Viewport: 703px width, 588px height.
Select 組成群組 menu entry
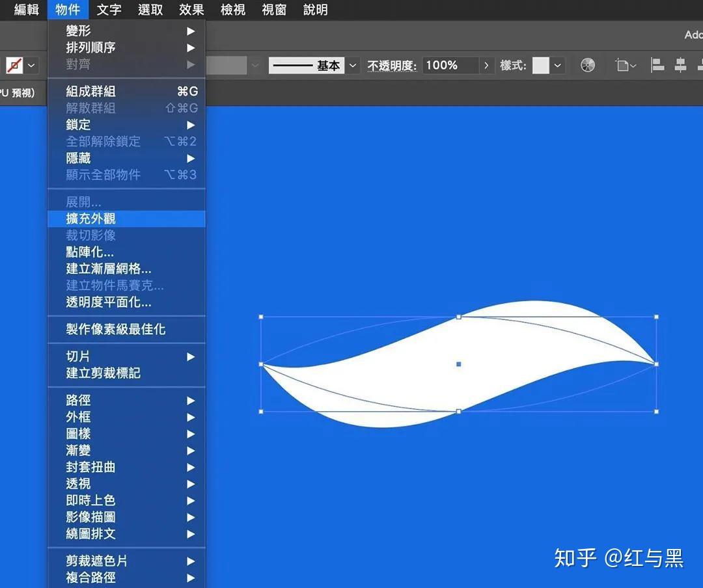coord(91,92)
